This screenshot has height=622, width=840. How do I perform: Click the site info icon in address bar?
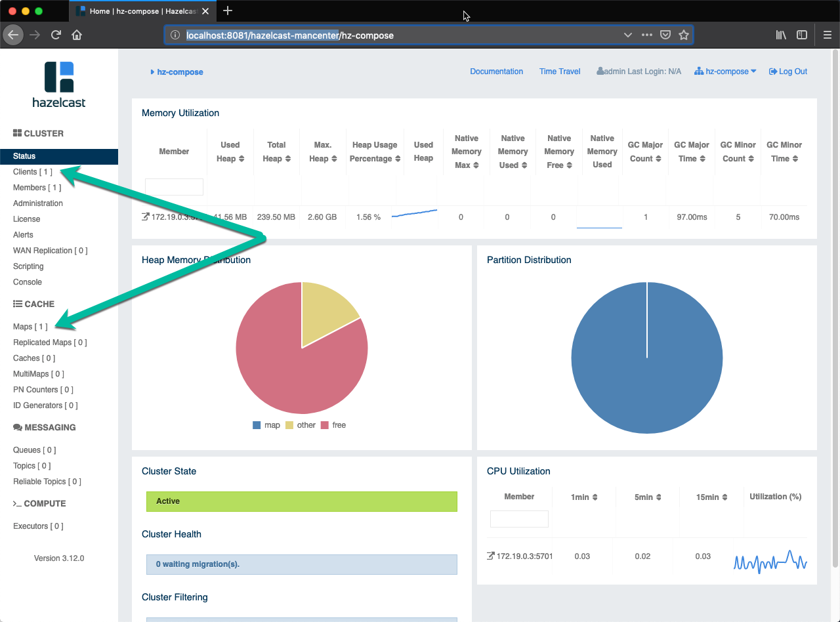[x=175, y=35]
